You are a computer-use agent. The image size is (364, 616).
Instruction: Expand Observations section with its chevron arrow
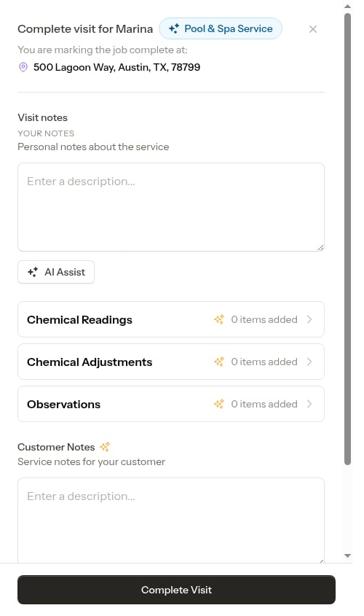(309, 404)
